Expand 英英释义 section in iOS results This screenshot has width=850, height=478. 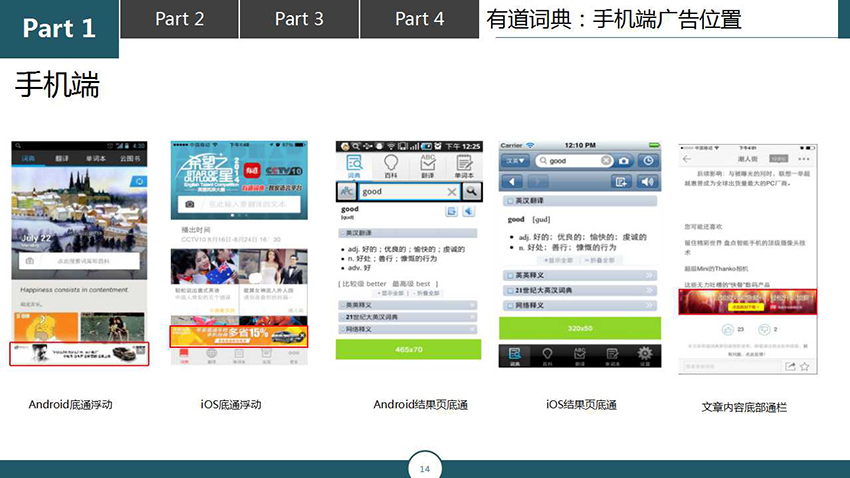tap(579, 275)
